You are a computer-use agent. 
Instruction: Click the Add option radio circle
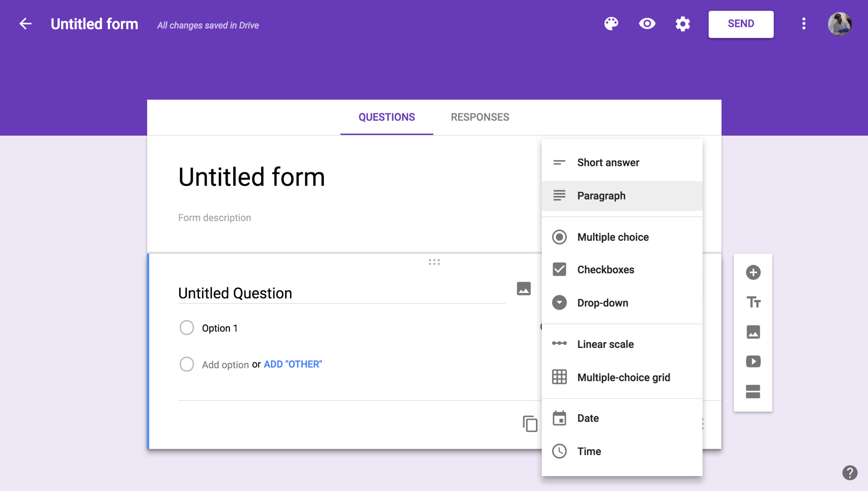pyautogui.click(x=187, y=364)
